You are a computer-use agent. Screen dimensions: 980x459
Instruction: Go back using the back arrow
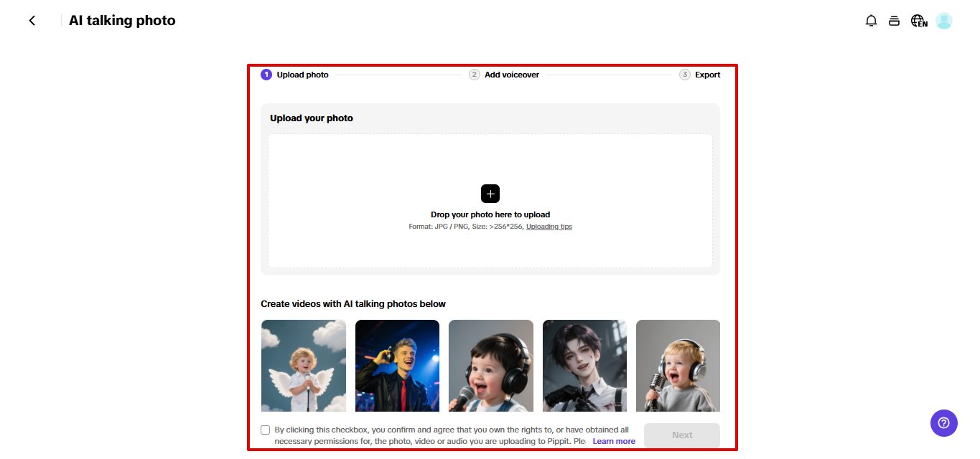(32, 20)
